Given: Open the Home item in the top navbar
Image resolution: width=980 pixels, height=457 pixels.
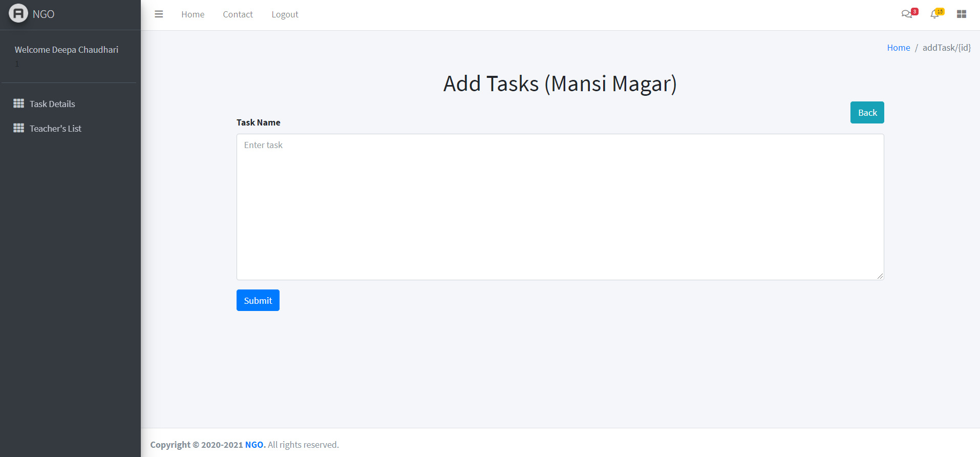Looking at the screenshot, I should coord(193,14).
